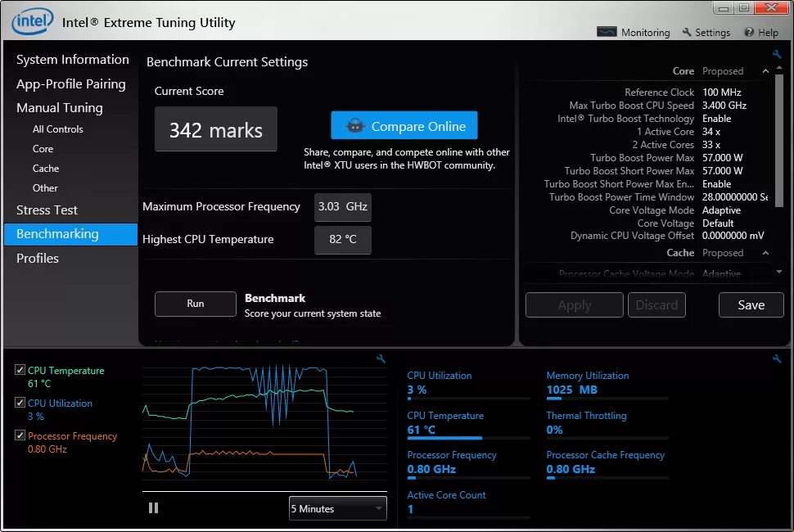Open Stress Test section
This screenshot has width=794, height=532.
(47, 210)
